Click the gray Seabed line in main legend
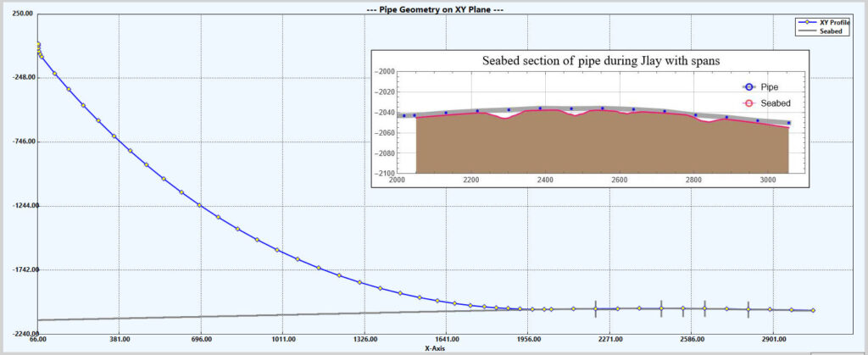 (807, 31)
